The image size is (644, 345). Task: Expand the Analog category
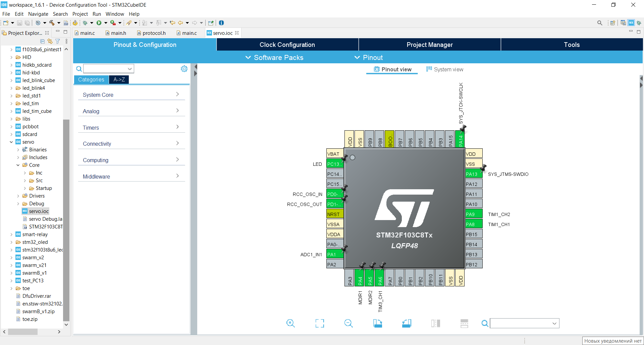click(131, 111)
